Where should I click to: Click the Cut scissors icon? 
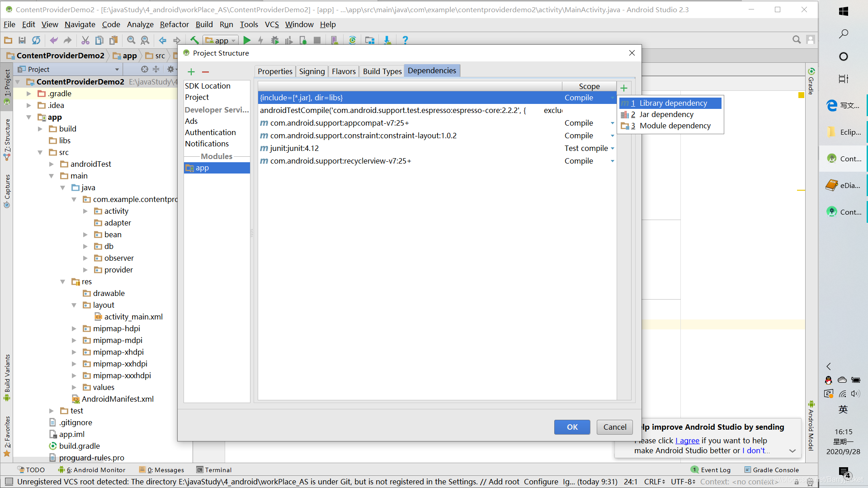click(85, 40)
